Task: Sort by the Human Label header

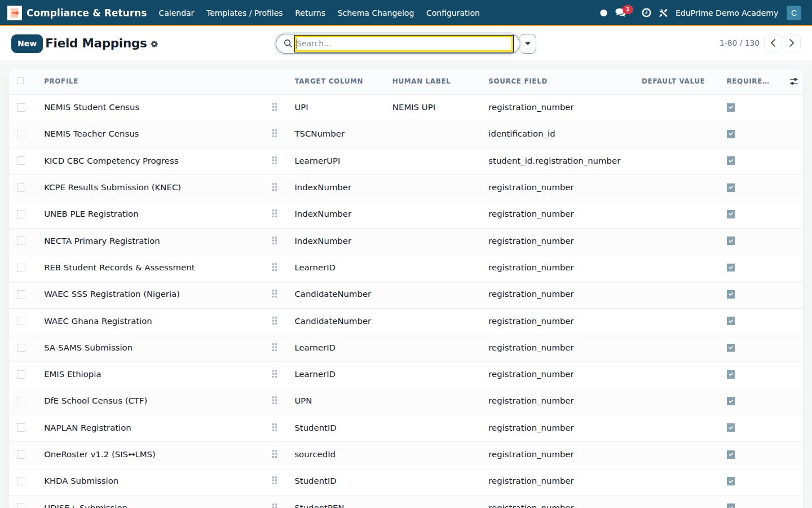Action: [421, 81]
